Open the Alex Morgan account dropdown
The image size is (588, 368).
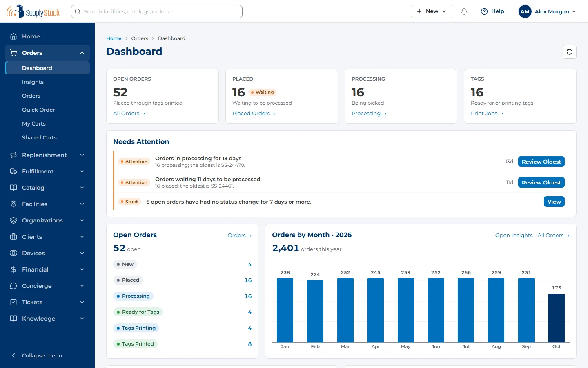[x=547, y=11]
